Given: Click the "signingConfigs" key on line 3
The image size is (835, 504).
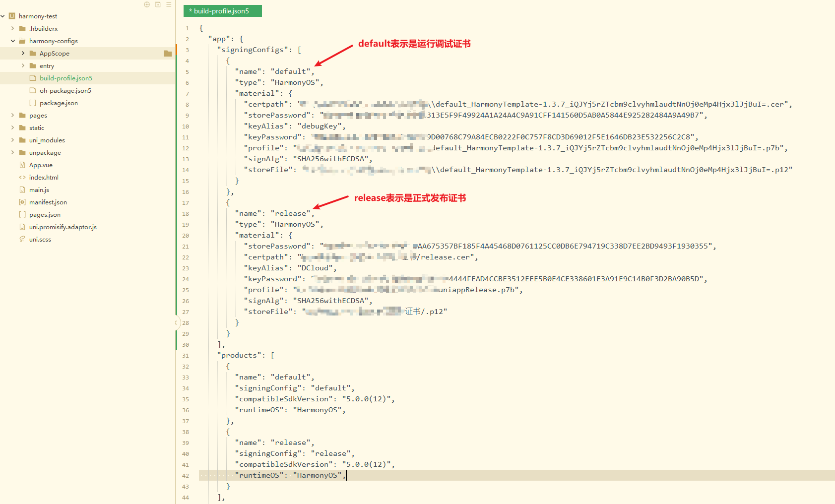Looking at the screenshot, I should pos(253,50).
